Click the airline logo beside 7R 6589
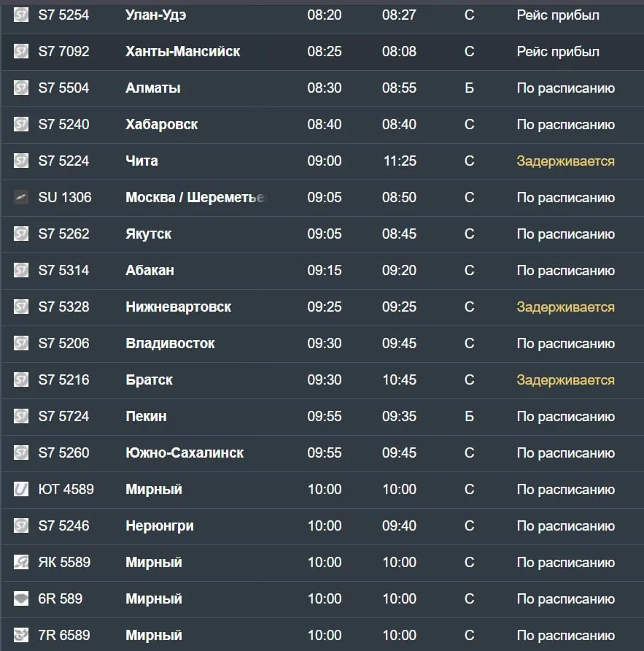The image size is (644, 651). [x=21, y=635]
